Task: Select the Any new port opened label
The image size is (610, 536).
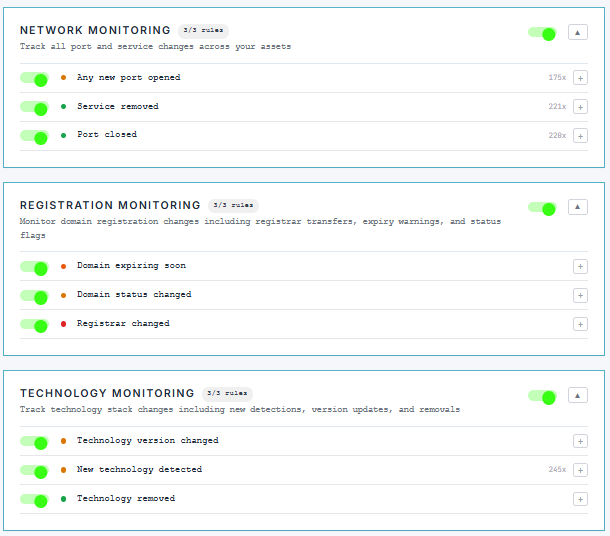Action: click(x=129, y=77)
